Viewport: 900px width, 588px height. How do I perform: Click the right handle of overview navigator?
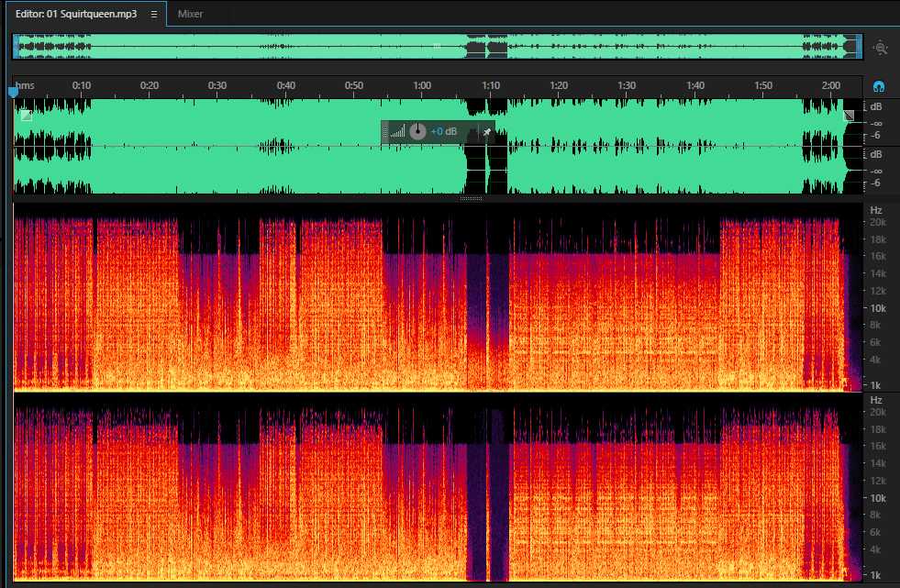860,47
